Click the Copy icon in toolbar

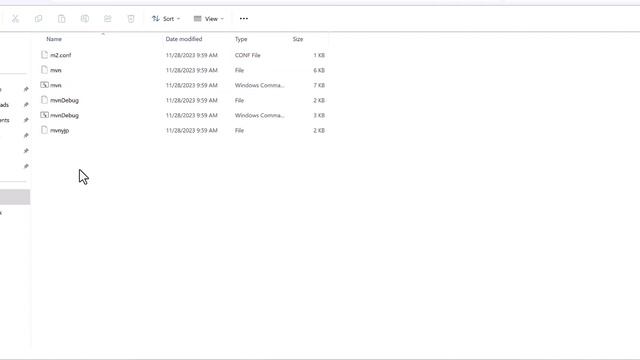[x=38, y=19]
